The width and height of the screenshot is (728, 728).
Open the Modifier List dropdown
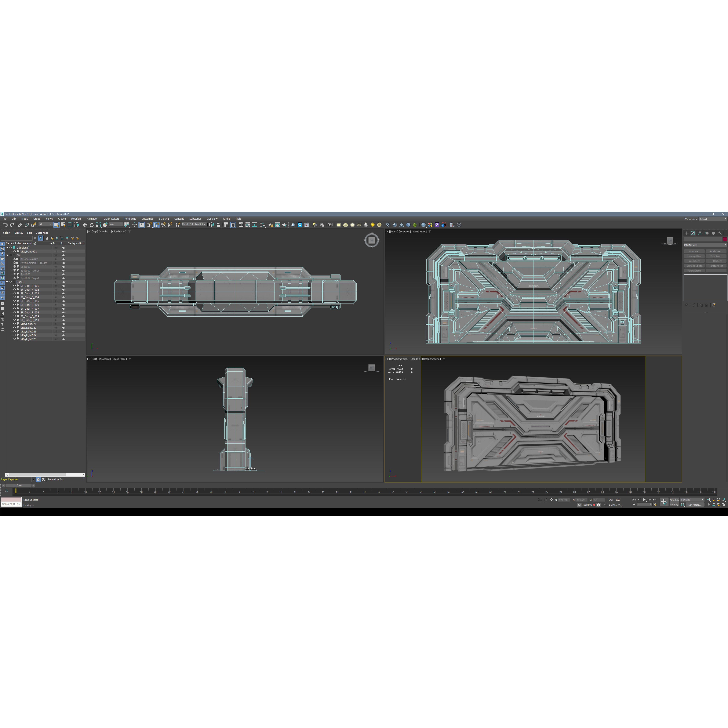(705, 245)
